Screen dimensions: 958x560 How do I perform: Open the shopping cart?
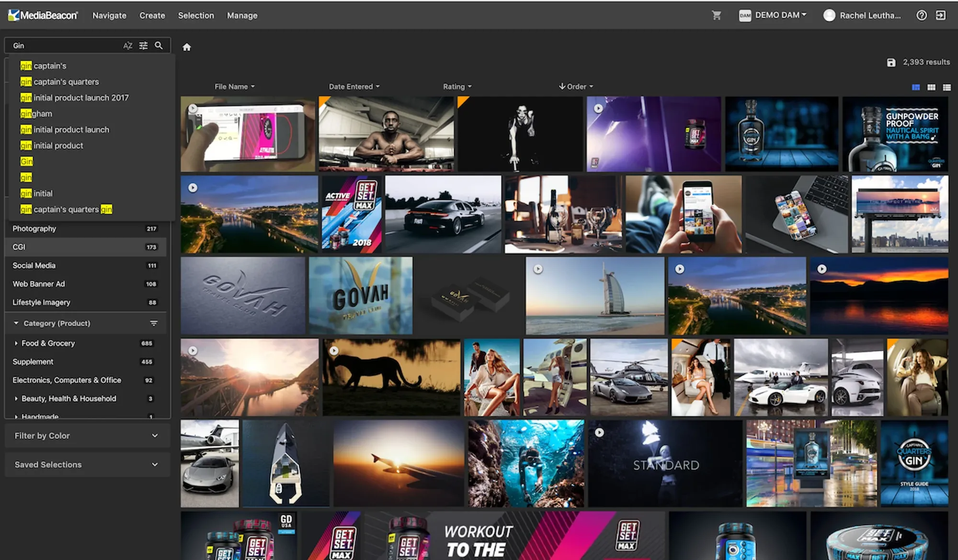[717, 15]
